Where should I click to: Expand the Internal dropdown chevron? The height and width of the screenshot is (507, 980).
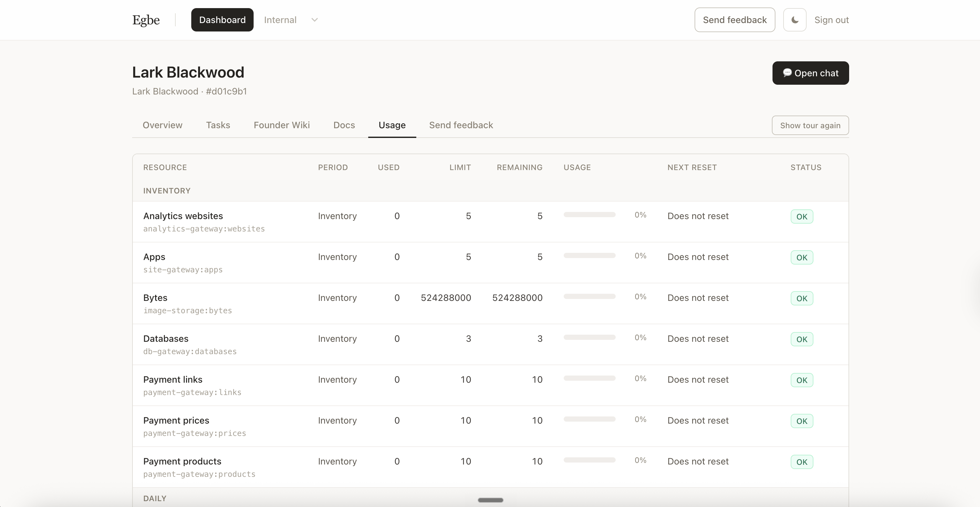pyautogui.click(x=314, y=20)
